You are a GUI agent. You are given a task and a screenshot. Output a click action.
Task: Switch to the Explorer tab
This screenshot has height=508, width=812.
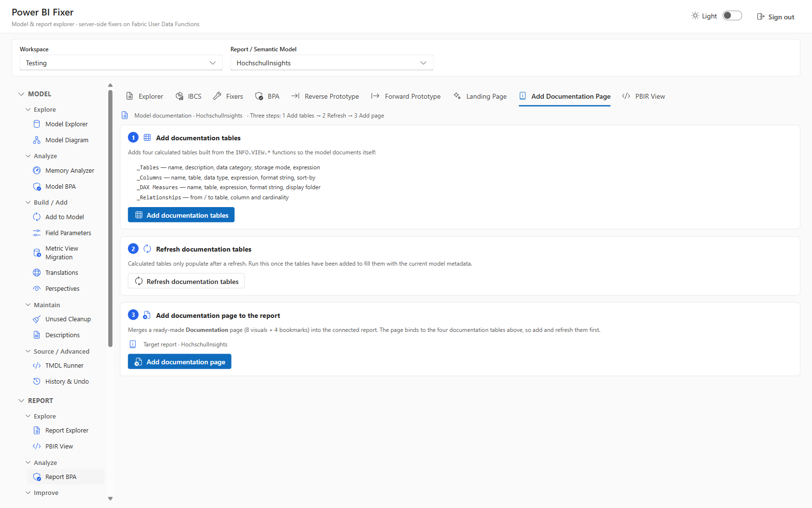pos(145,96)
